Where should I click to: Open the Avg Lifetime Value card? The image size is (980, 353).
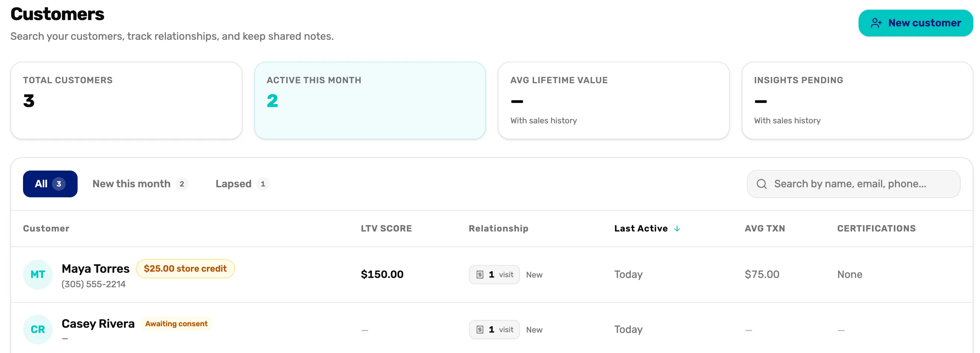[613, 101]
